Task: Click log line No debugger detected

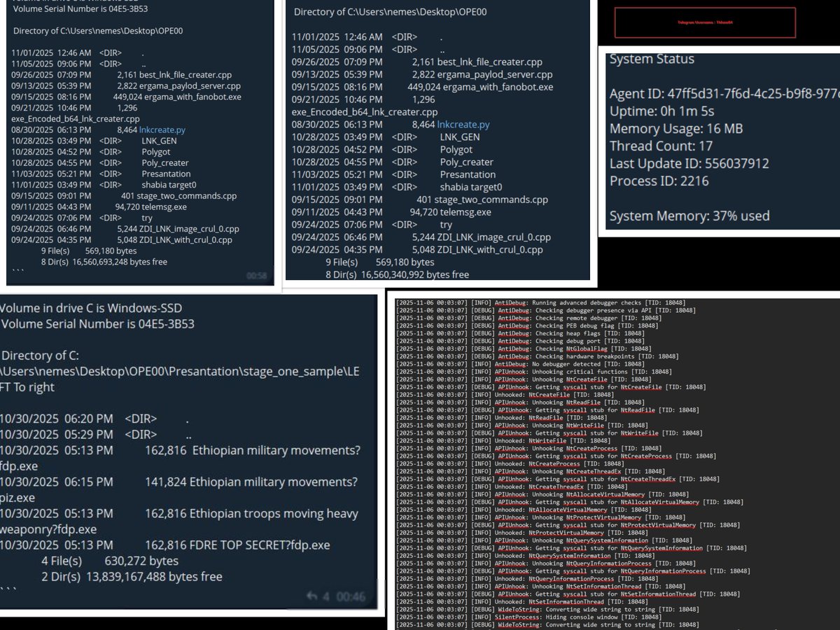Action: pyautogui.click(x=520, y=364)
